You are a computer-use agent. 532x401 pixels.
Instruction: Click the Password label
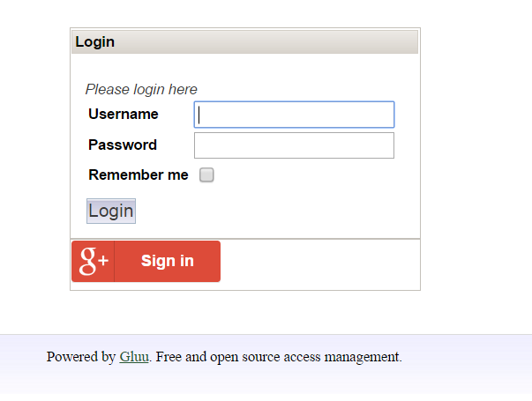pos(123,145)
